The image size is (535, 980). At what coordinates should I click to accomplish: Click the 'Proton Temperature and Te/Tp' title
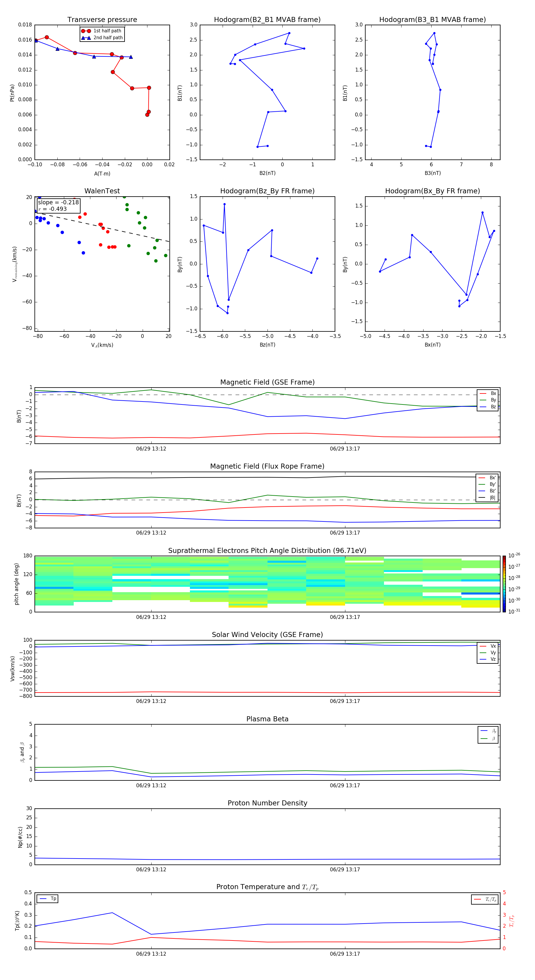click(x=267, y=887)
